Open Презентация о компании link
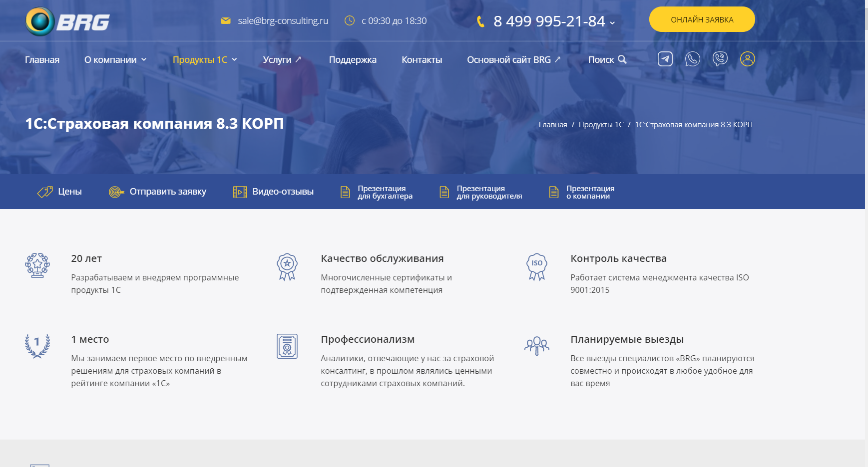The width and height of the screenshot is (868, 467). [590, 192]
